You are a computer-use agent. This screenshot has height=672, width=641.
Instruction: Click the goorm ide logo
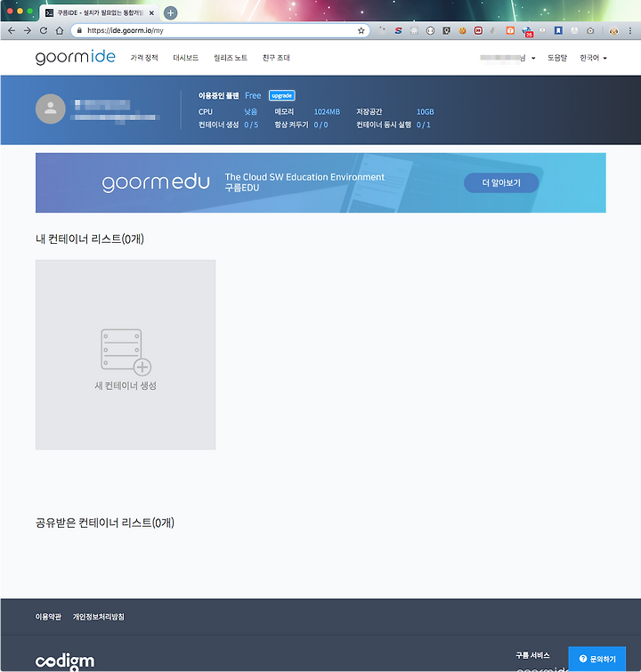75,58
